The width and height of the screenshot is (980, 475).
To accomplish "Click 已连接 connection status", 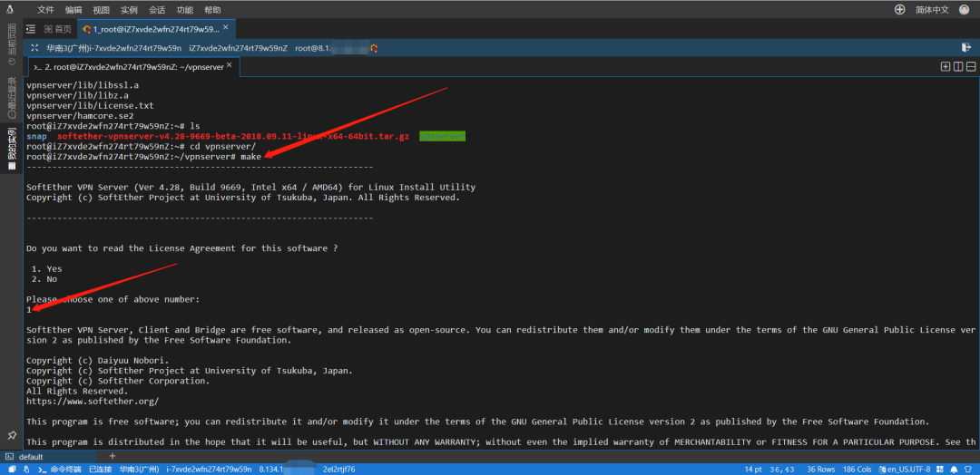I will (100, 469).
